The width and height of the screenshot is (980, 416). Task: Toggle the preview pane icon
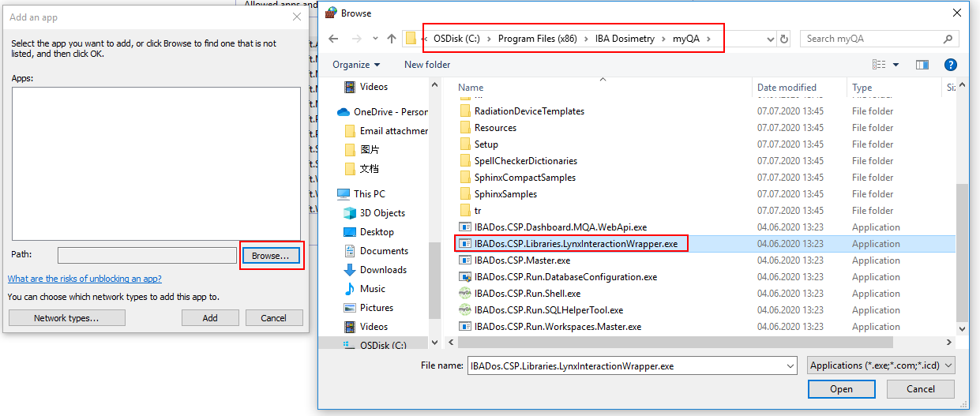[922, 65]
